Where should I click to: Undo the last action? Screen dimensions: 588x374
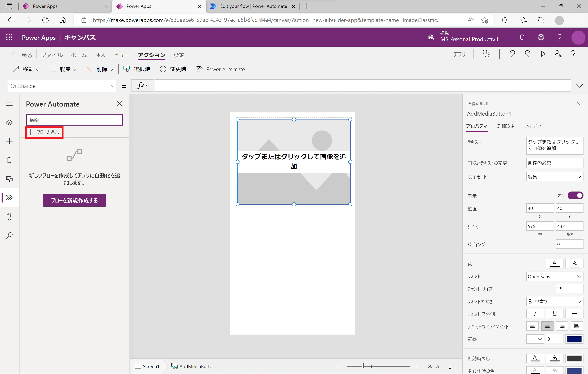512,54
